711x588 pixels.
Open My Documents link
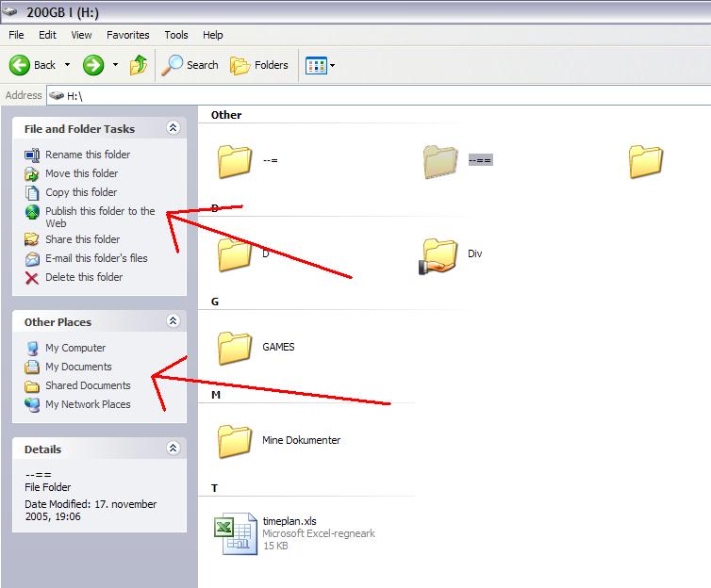click(78, 367)
